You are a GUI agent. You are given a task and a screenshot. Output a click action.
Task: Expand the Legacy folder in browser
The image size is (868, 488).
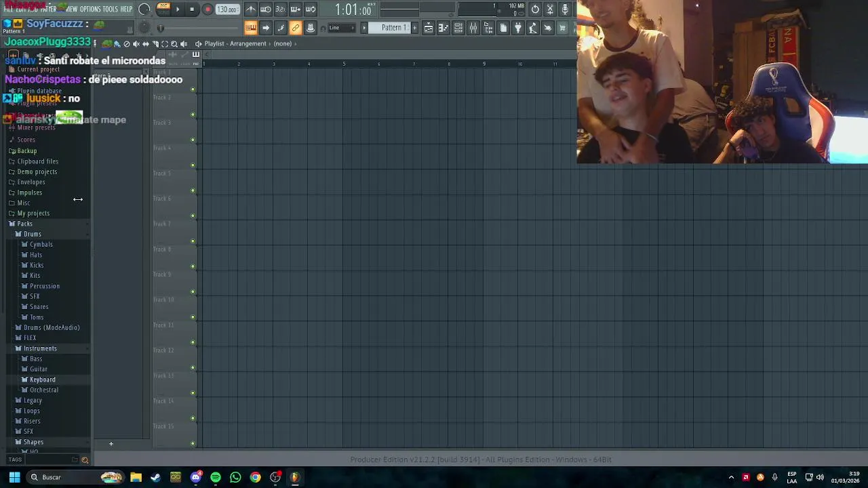click(33, 401)
